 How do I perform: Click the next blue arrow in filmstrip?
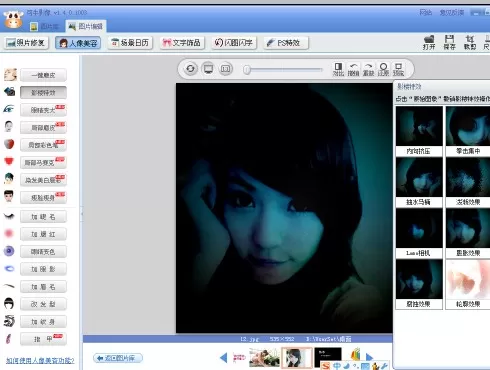point(369,358)
